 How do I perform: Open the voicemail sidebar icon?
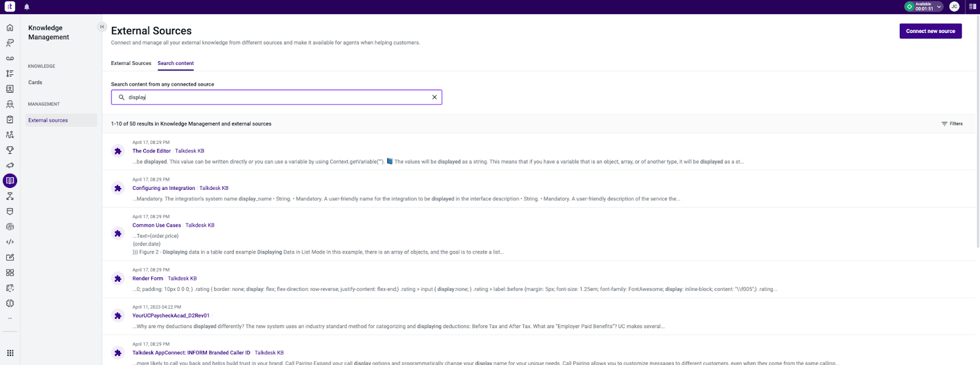click(x=10, y=58)
